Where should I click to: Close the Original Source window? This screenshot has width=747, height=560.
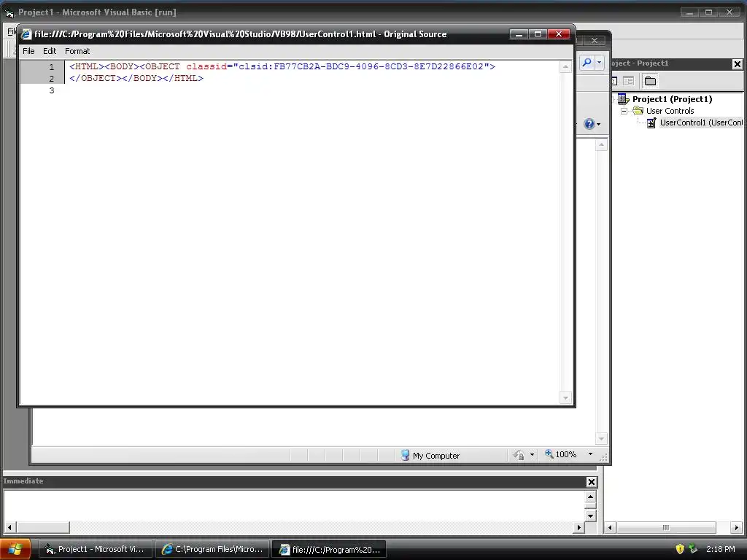click(x=559, y=34)
